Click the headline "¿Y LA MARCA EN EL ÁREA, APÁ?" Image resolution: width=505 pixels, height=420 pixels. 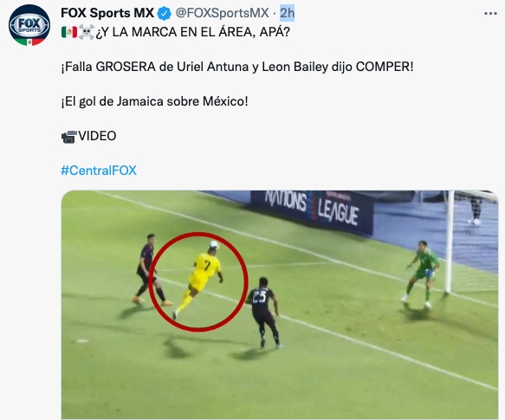(x=193, y=32)
